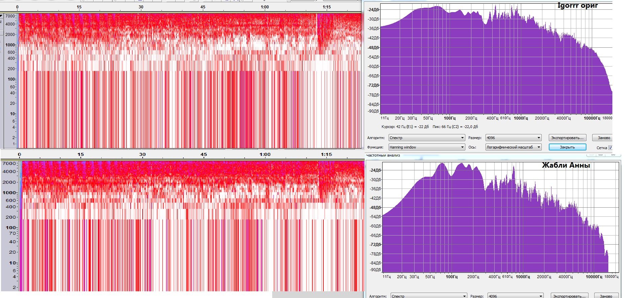This screenshot has height=298, width=644.
Task: Click the top Экспортировать... button
Action: pyautogui.click(x=567, y=138)
